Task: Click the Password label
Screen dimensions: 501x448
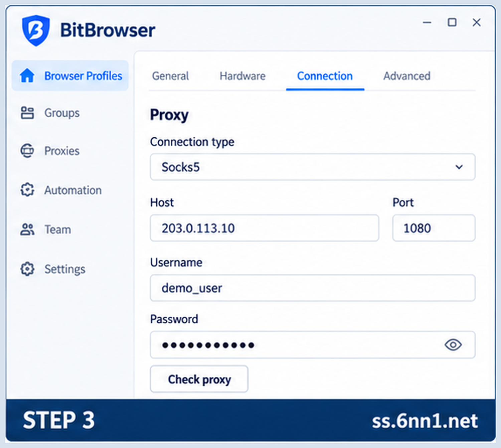Action: tap(174, 319)
